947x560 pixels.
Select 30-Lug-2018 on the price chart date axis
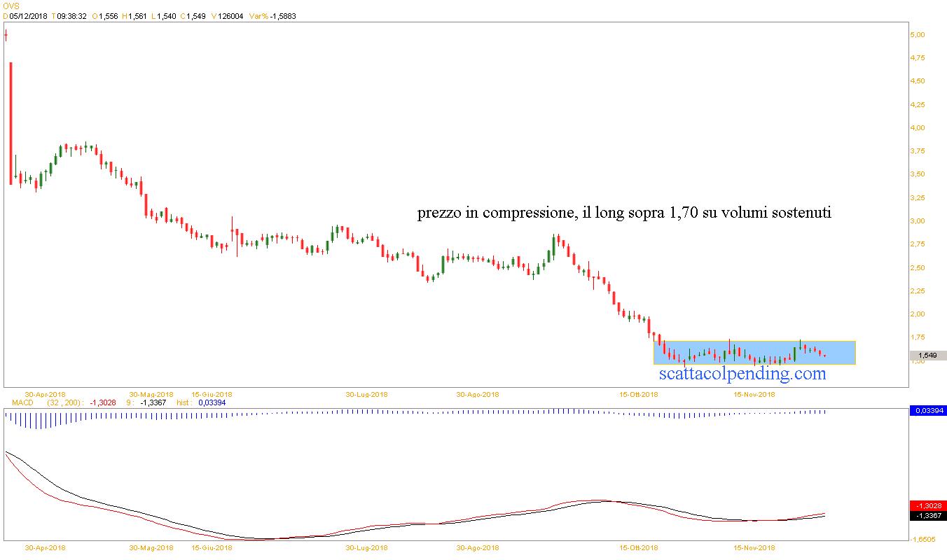pyautogui.click(x=366, y=394)
